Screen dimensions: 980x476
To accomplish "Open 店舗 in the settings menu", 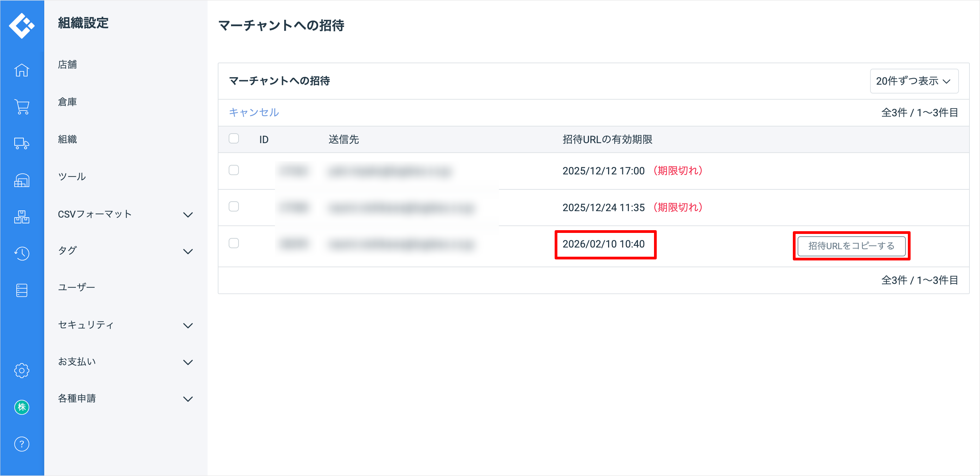I will click(67, 65).
